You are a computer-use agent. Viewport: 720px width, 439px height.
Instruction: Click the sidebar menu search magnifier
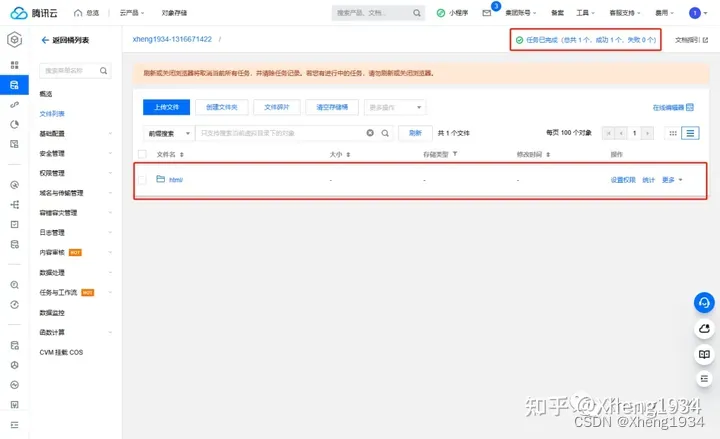coord(103,71)
